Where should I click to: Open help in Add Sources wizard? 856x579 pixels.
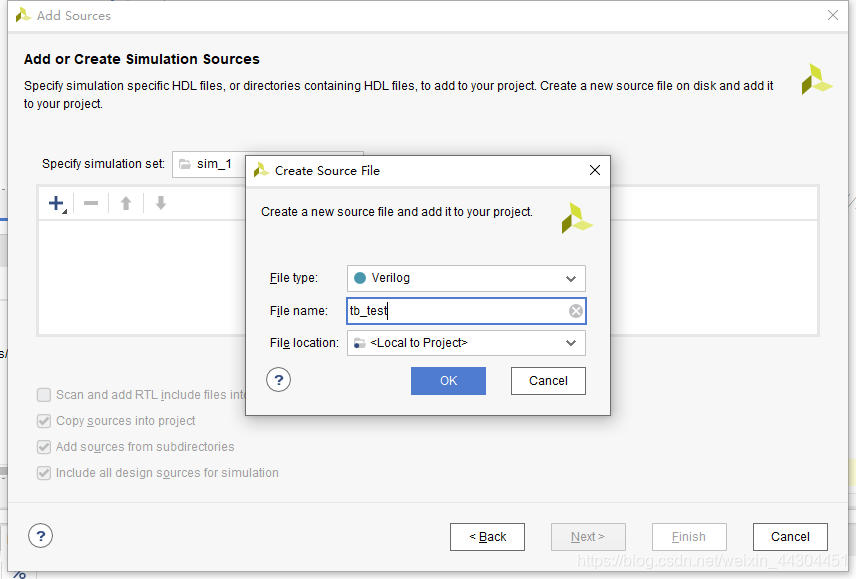coord(40,536)
